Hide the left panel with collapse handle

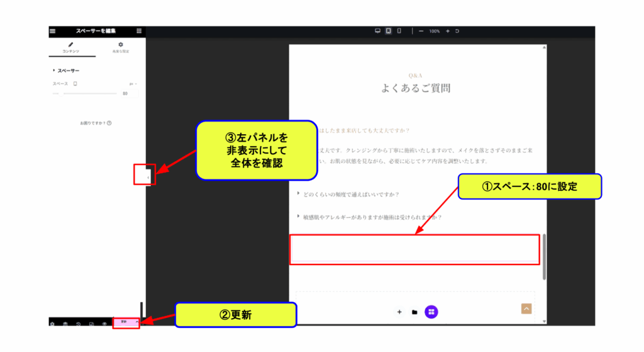pos(148,178)
